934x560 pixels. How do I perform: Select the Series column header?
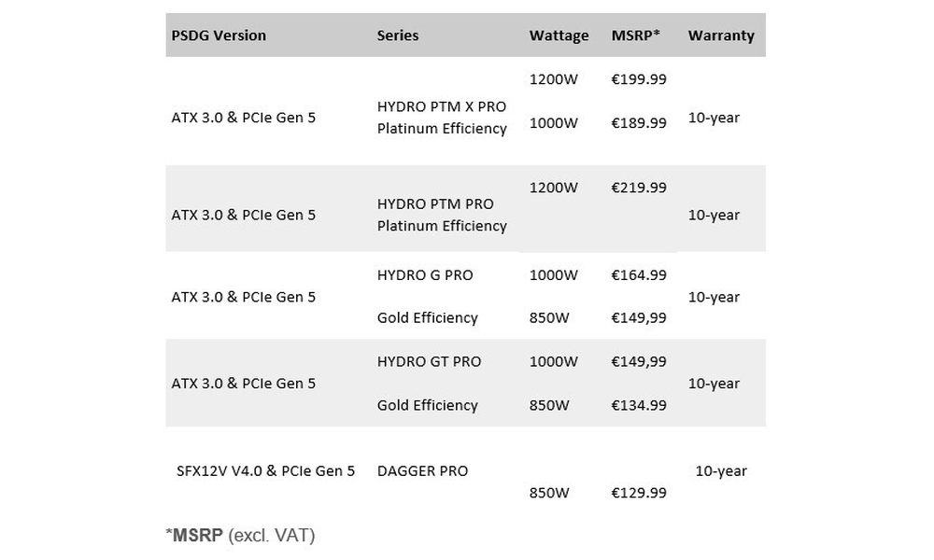397,35
